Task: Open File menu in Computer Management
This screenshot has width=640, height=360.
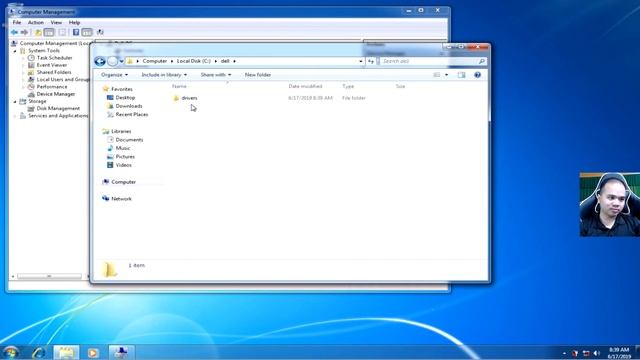Action: point(17,22)
